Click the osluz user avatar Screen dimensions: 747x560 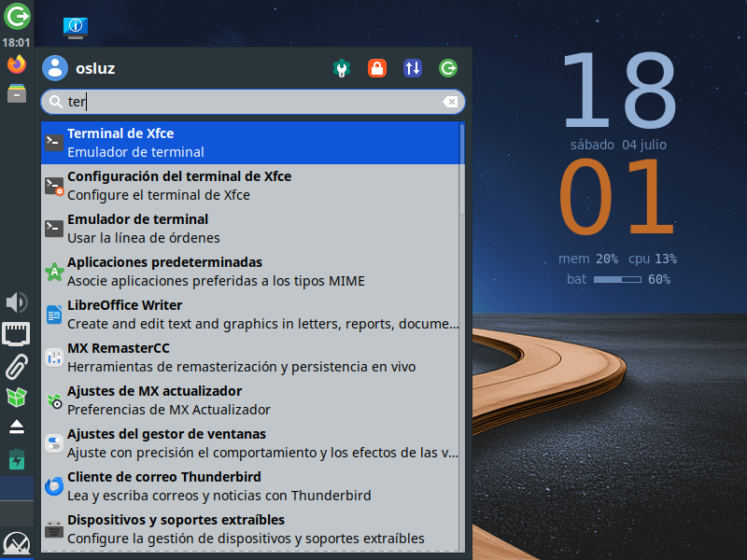point(55,68)
